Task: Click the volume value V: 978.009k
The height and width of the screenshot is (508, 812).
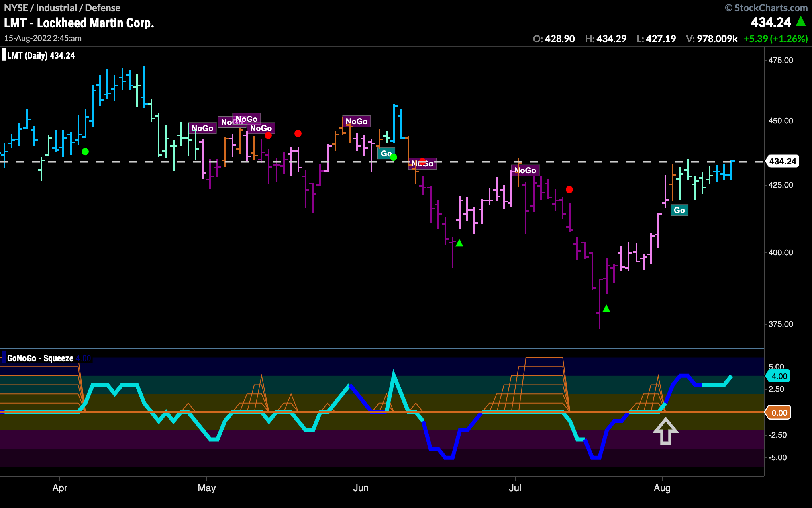Action: tap(712, 39)
